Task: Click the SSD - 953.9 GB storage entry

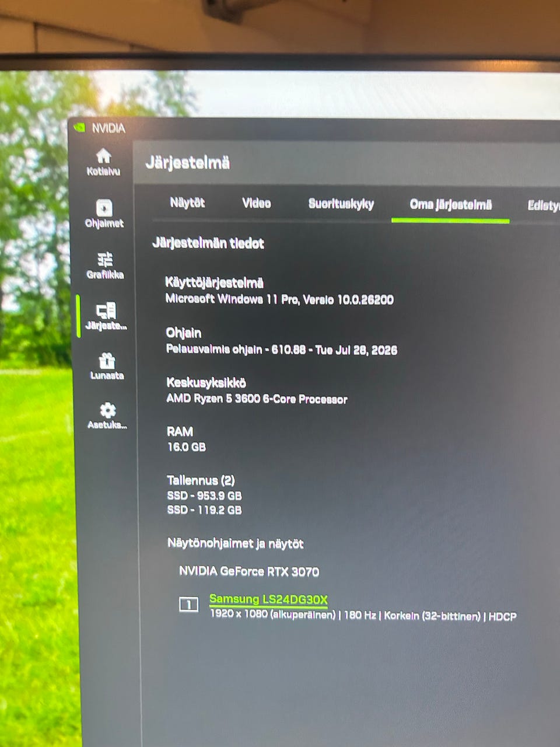Action: pyautogui.click(x=204, y=495)
